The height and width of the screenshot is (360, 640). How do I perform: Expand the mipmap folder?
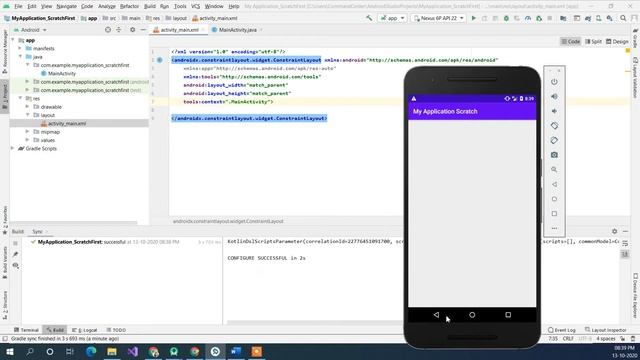pyautogui.click(x=28, y=131)
